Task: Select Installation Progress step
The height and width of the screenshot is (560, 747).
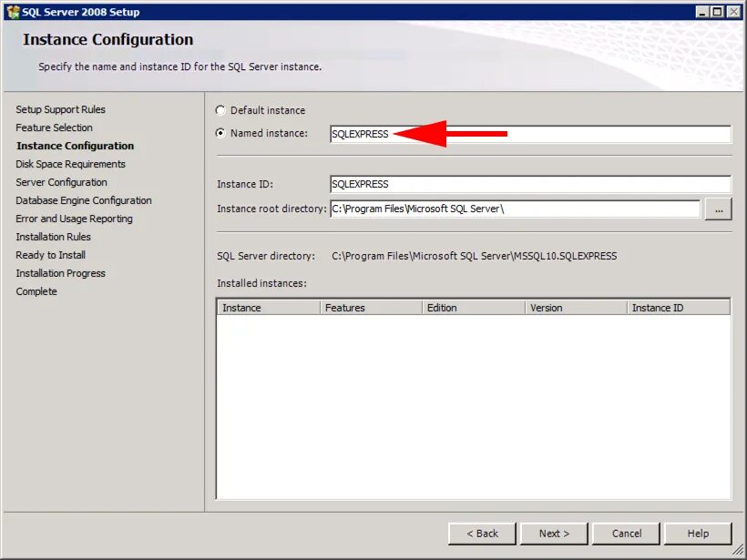Action: pyautogui.click(x=60, y=273)
